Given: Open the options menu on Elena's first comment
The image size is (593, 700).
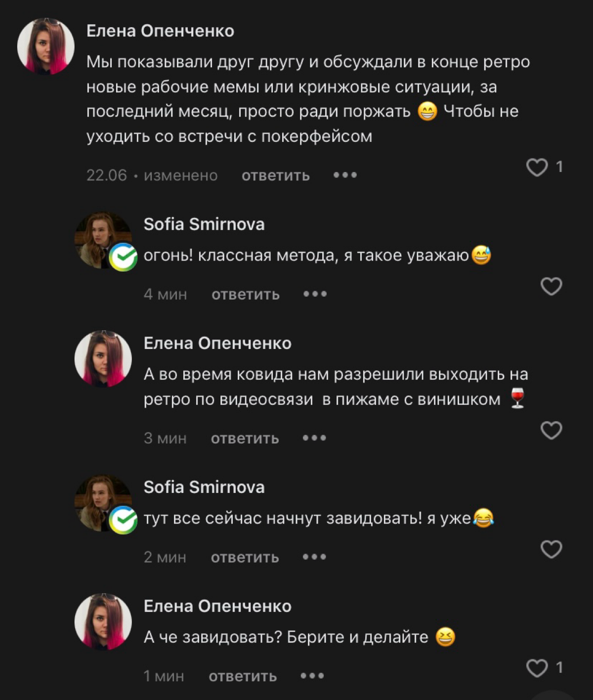Looking at the screenshot, I should (346, 175).
